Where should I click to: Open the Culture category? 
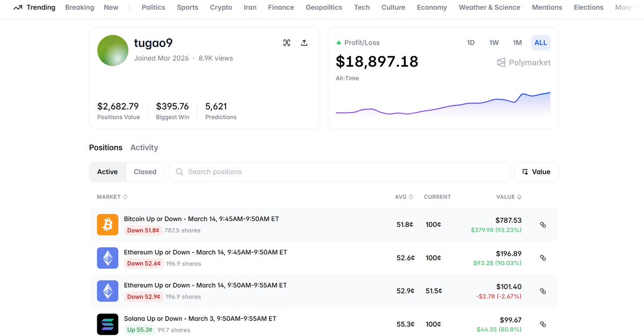[393, 8]
